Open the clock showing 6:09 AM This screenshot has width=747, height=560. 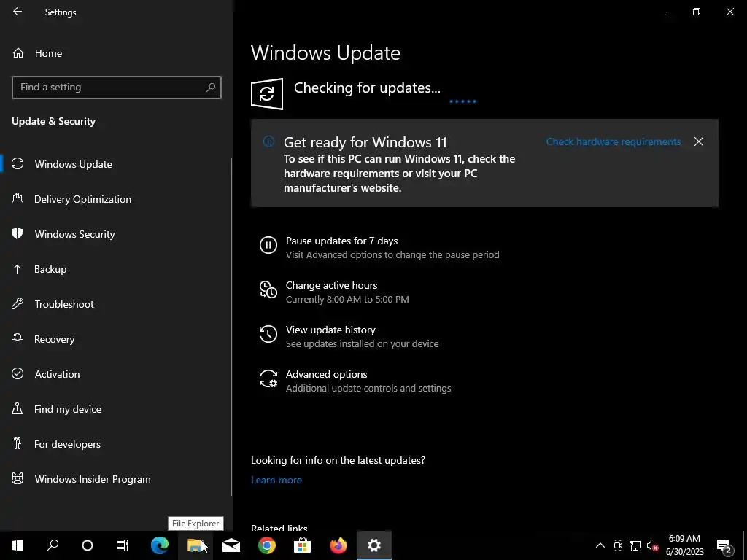click(x=684, y=545)
